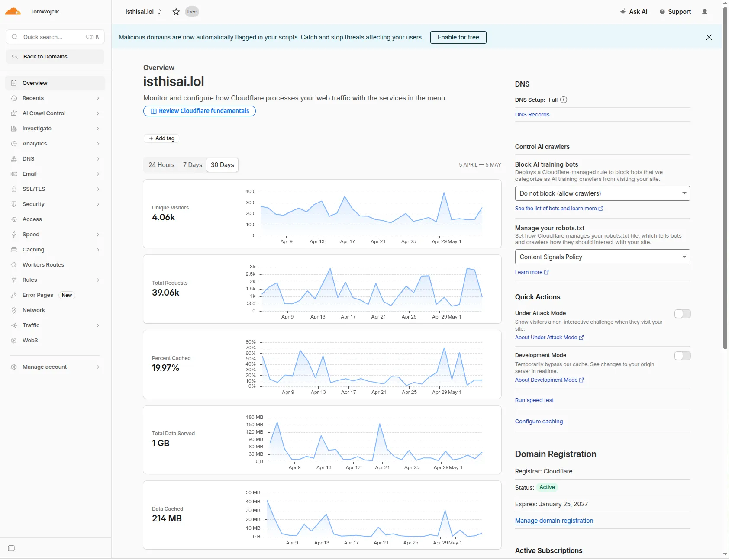
Task: Click the page vertical scrollbar
Action: pos(725,177)
